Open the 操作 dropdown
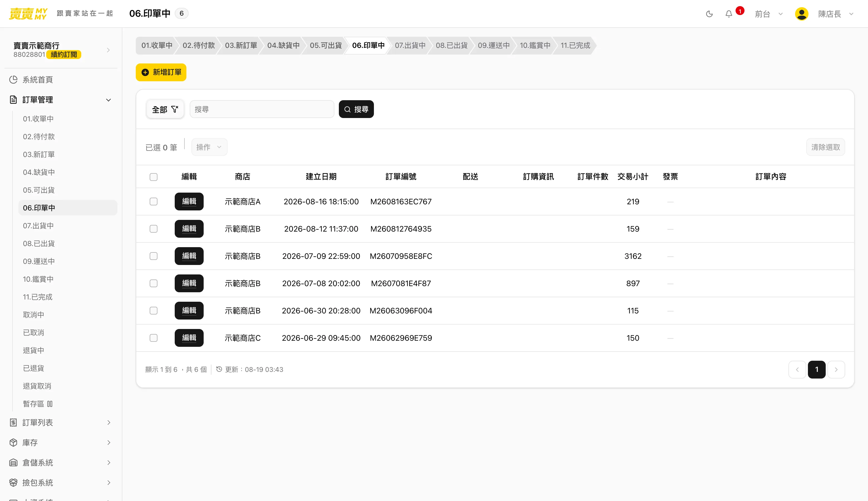The width and height of the screenshot is (868, 501). pyautogui.click(x=209, y=147)
